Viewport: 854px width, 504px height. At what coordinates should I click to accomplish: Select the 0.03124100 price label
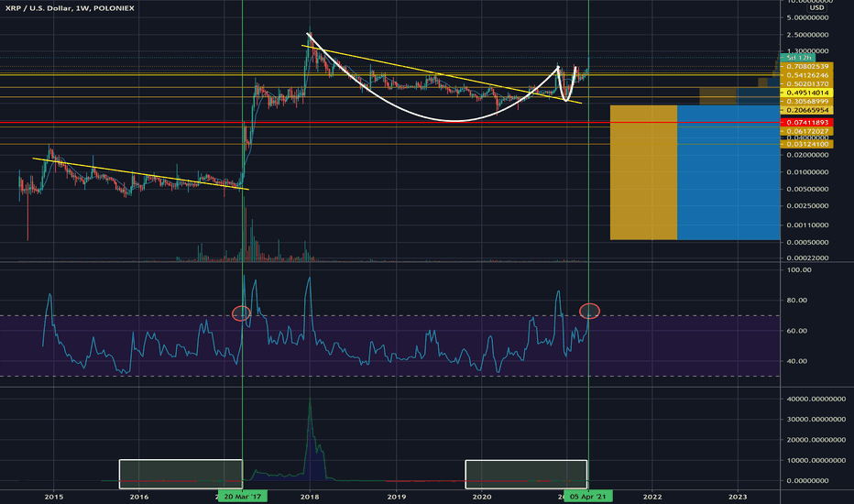(807, 144)
